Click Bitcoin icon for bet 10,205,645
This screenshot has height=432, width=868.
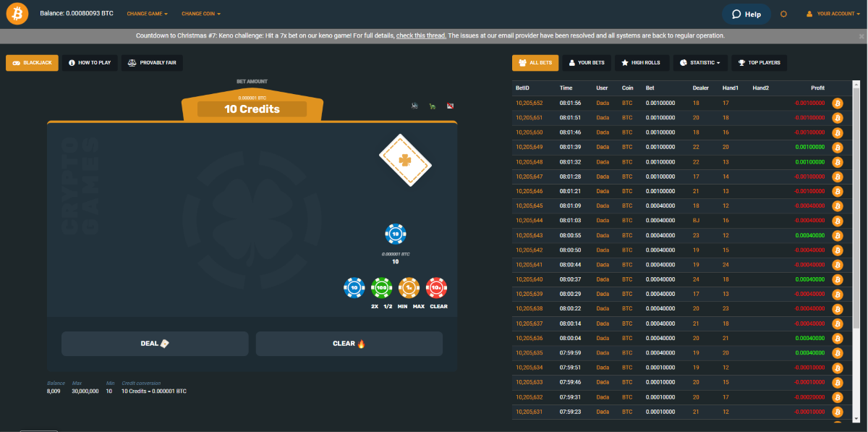[x=838, y=206]
